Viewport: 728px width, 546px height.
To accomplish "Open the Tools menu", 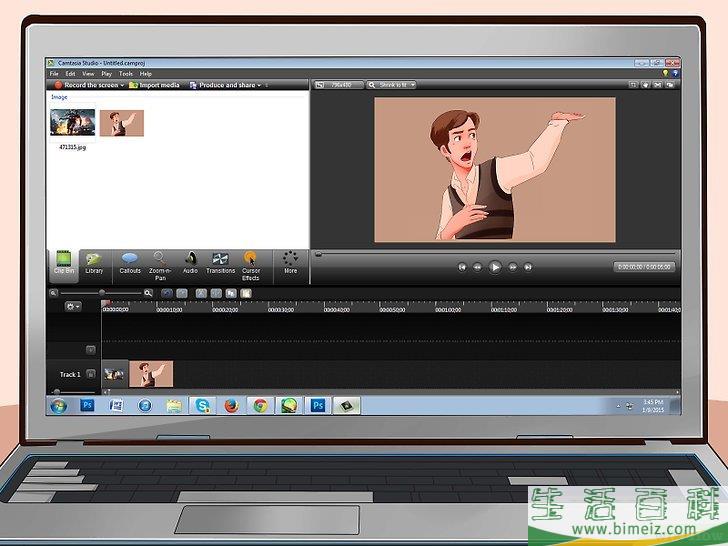I will click(x=126, y=74).
